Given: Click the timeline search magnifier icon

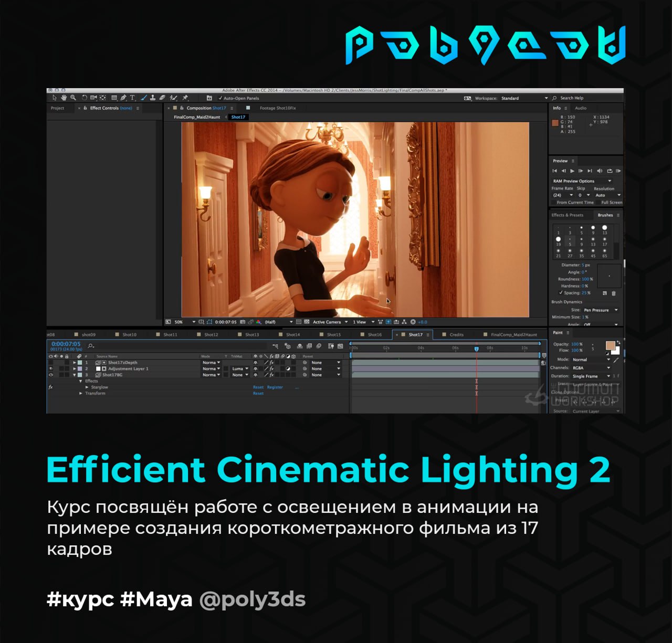Looking at the screenshot, I should (91, 345).
